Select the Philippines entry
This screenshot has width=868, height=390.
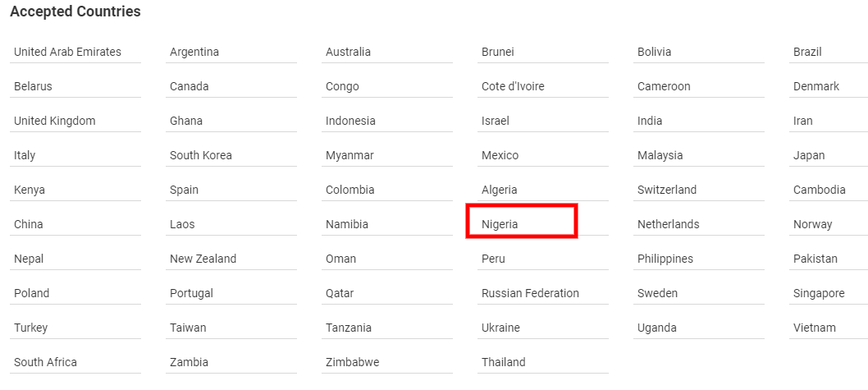pyautogui.click(x=665, y=259)
